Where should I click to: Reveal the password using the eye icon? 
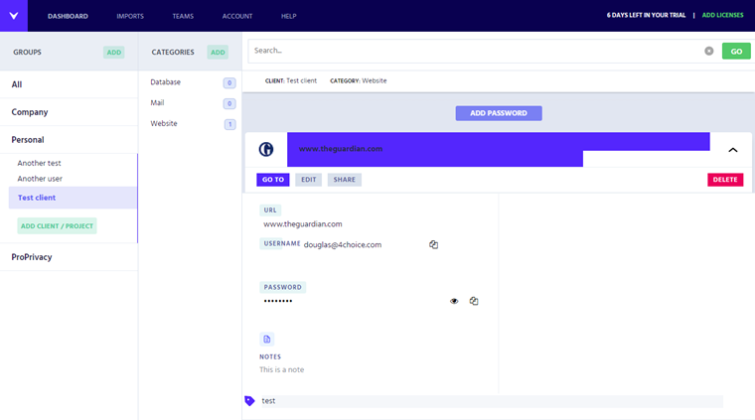click(x=454, y=301)
